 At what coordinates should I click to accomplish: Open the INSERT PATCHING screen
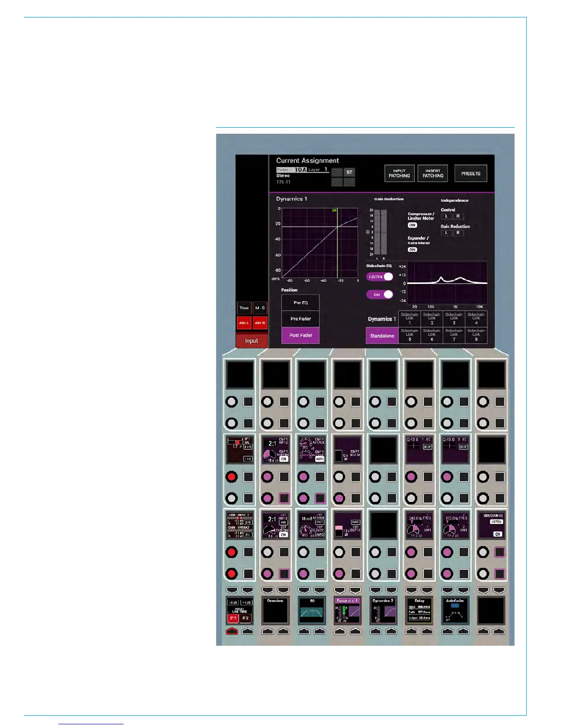(433, 173)
